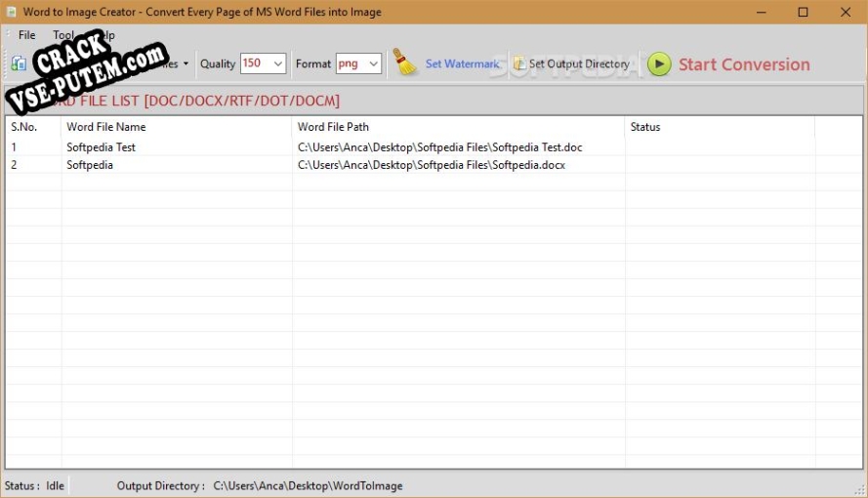Click the Word File Path column header
The height and width of the screenshot is (498, 868).
pyautogui.click(x=333, y=127)
